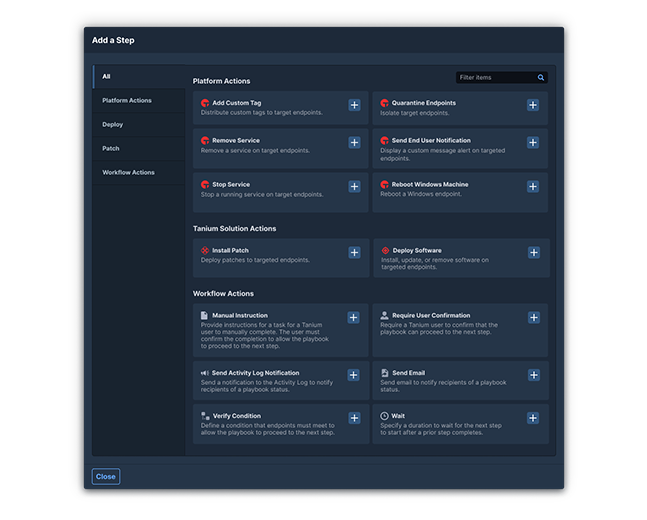The height and width of the screenshot is (520, 647).
Task: Add the Deploy Software step
Action: click(534, 253)
